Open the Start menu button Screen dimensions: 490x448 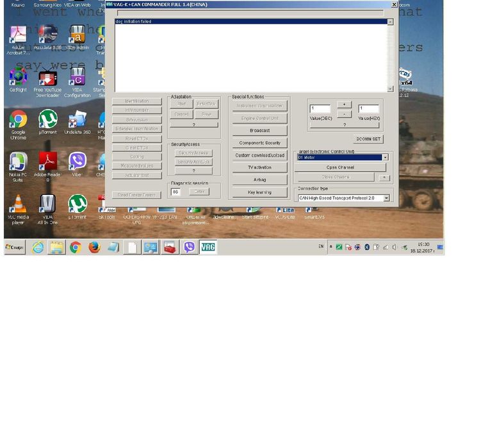[x=15, y=247]
